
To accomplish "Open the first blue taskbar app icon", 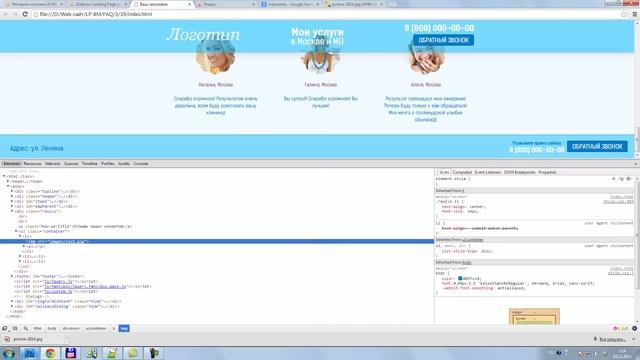I will [30, 353].
